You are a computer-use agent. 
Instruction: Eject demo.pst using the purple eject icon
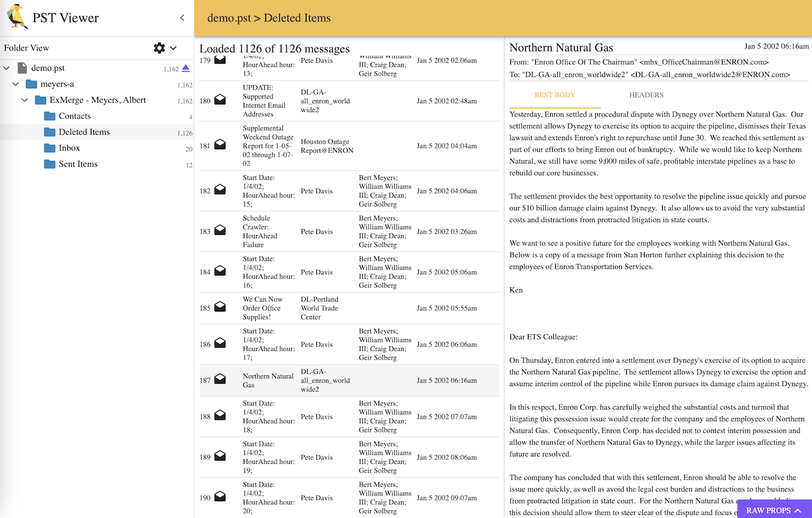[186, 68]
